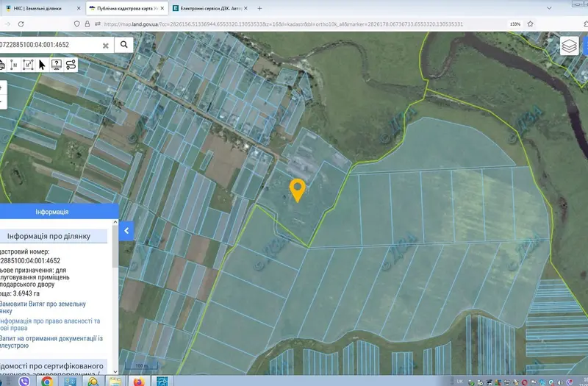Reload the page in the browser

[21, 24]
